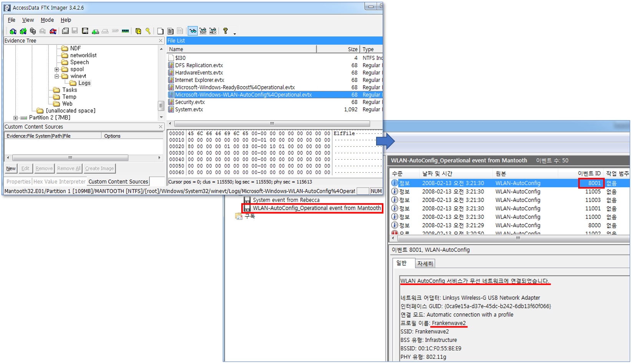Close the Evidence Tree panel
Screen dimensions: 632x364
pyautogui.click(x=161, y=41)
